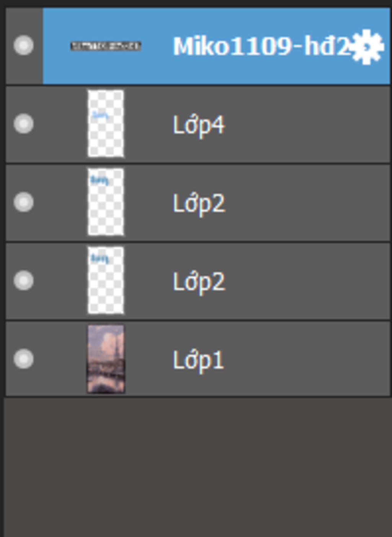Select the Lớp4 layer name
The width and height of the screenshot is (392, 537).
point(199,125)
